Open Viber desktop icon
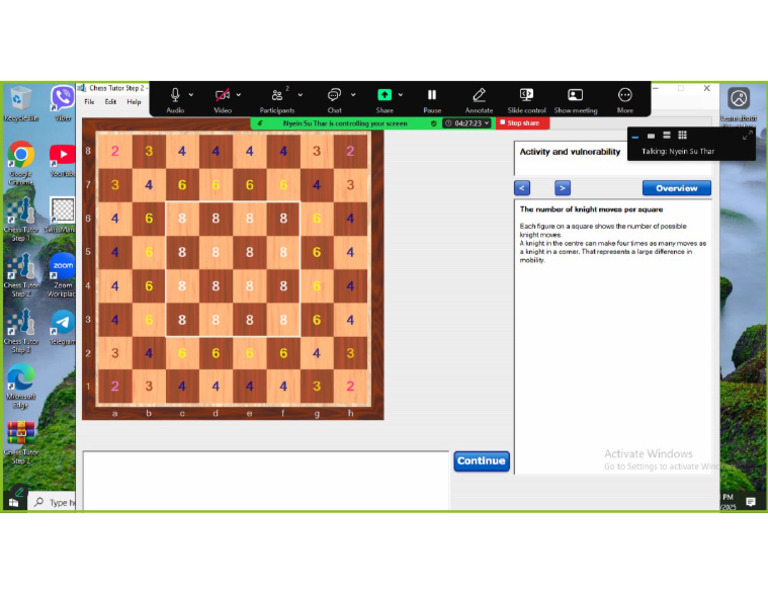The height and width of the screenshot is (594, 768). coord(63,104)
